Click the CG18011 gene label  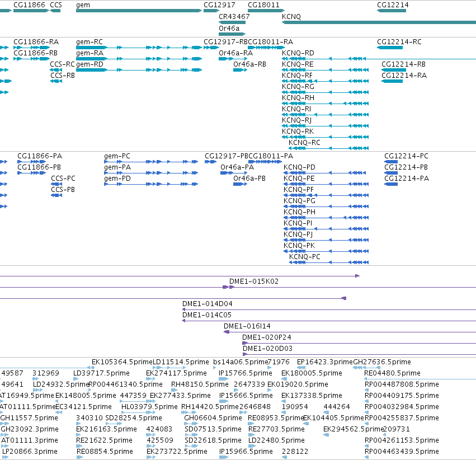point(263,5)
